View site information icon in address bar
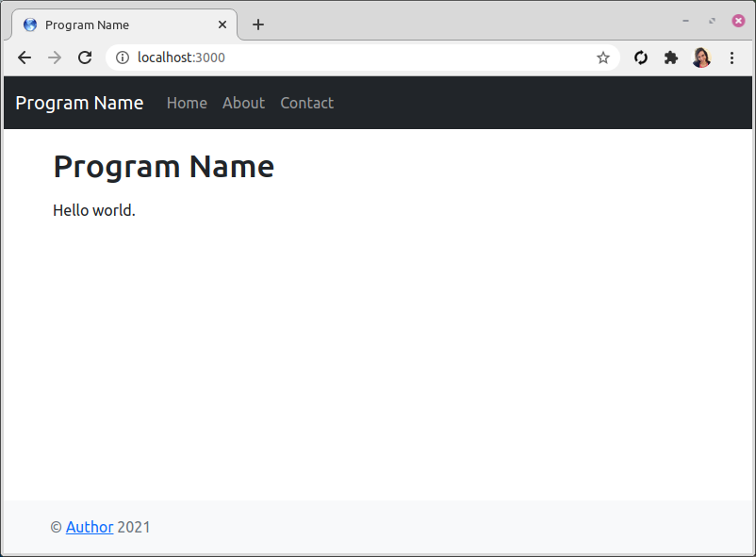 pyautogui.click(x=123, y=57)
